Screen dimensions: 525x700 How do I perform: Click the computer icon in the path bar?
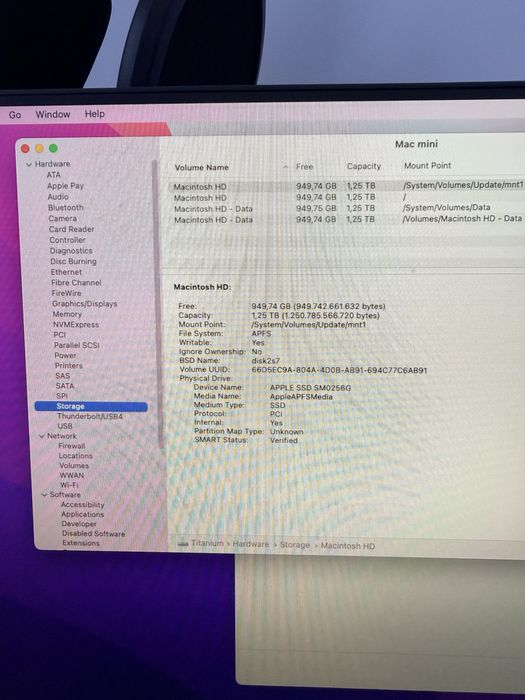pyautogui.click(x=183, y=544)
